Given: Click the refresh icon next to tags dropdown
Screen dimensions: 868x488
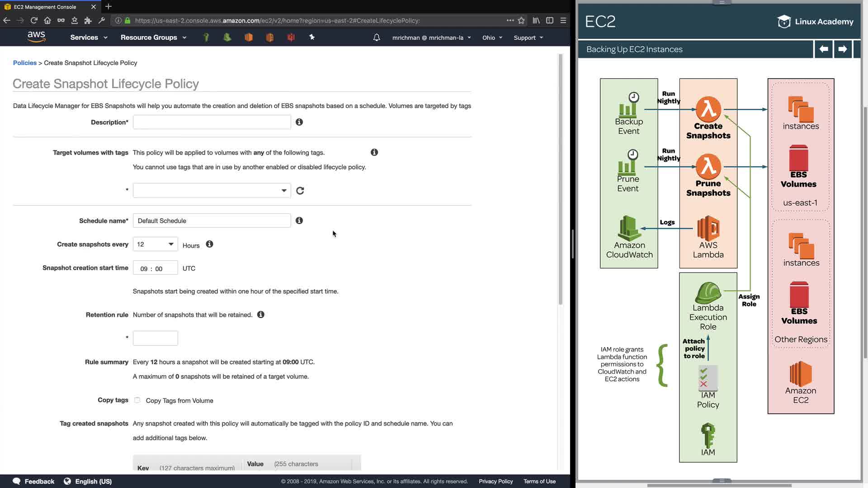Looking at the screenshot, I should tap(300, 191).
